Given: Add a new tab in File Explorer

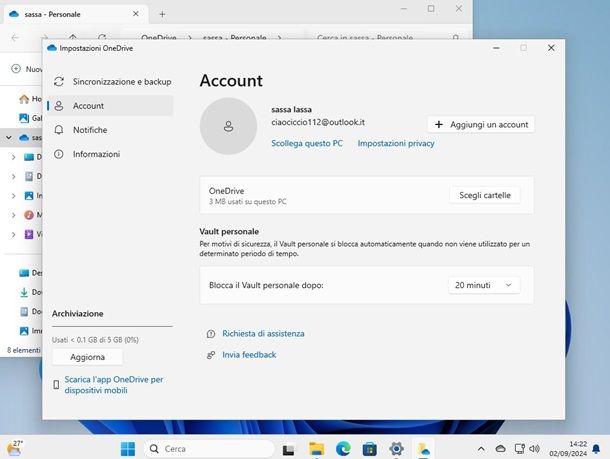Looking at the screenshot, I should [162, 14].
